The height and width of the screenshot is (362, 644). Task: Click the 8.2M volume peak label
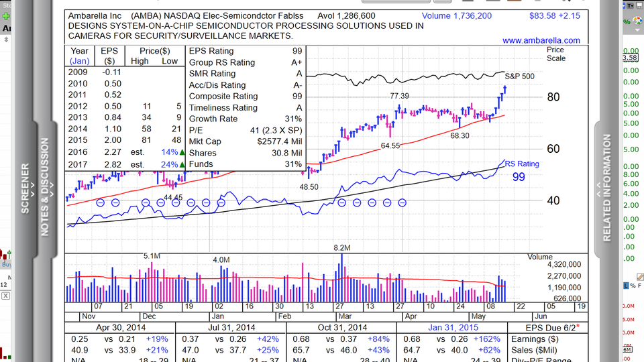[342, 248]
